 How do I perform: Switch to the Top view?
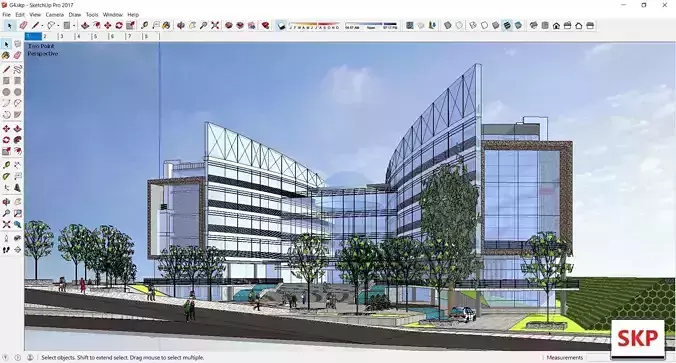point(545,25)
